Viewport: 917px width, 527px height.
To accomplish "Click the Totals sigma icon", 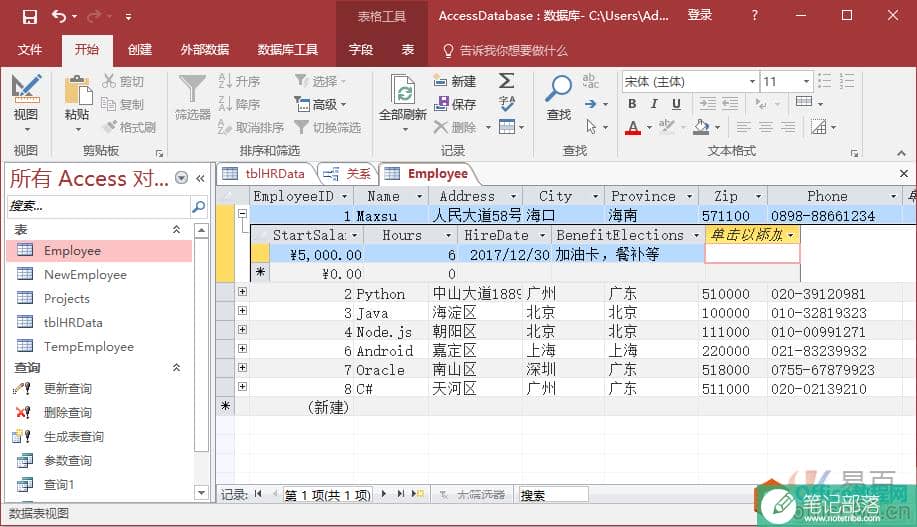I will (x=506, y=81).
